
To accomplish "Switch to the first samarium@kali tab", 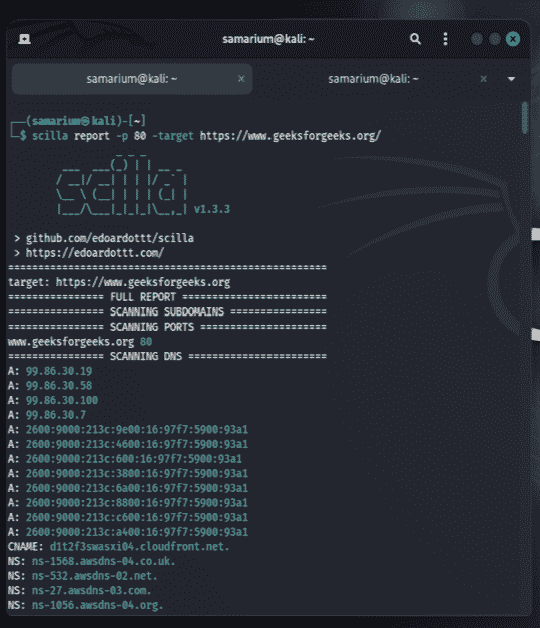I will point(132,79).
